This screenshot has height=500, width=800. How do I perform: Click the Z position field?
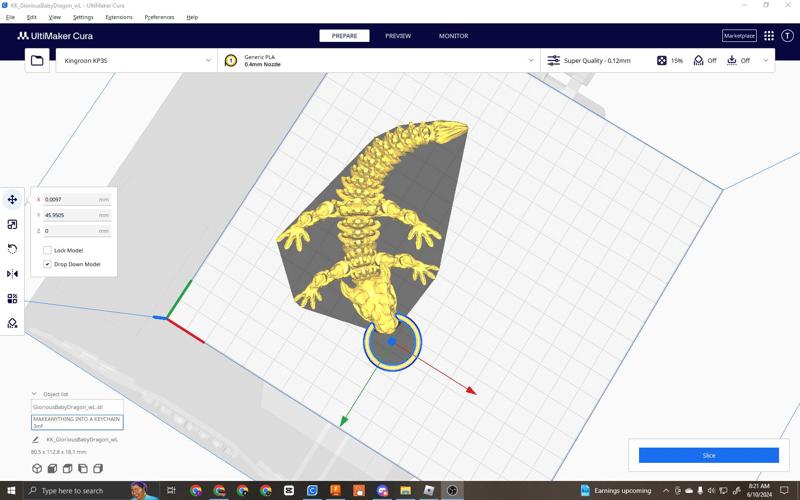(x=77, y=231)
